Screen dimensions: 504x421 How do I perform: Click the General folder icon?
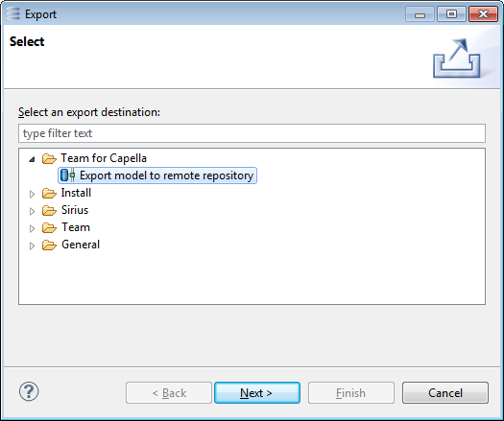pyautogui.click(x=49, y=245)
